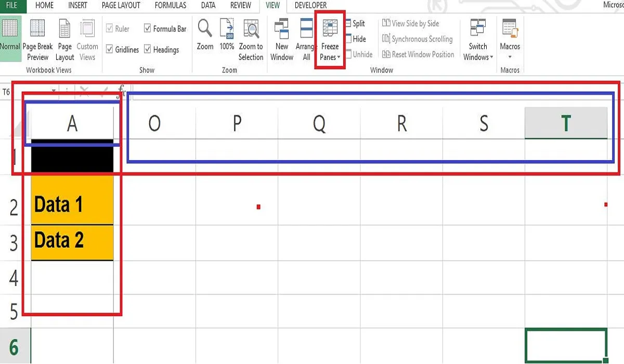This screenshot has width=624, height=364.
Task: Select column Q header
Action: tap(319, 123)
